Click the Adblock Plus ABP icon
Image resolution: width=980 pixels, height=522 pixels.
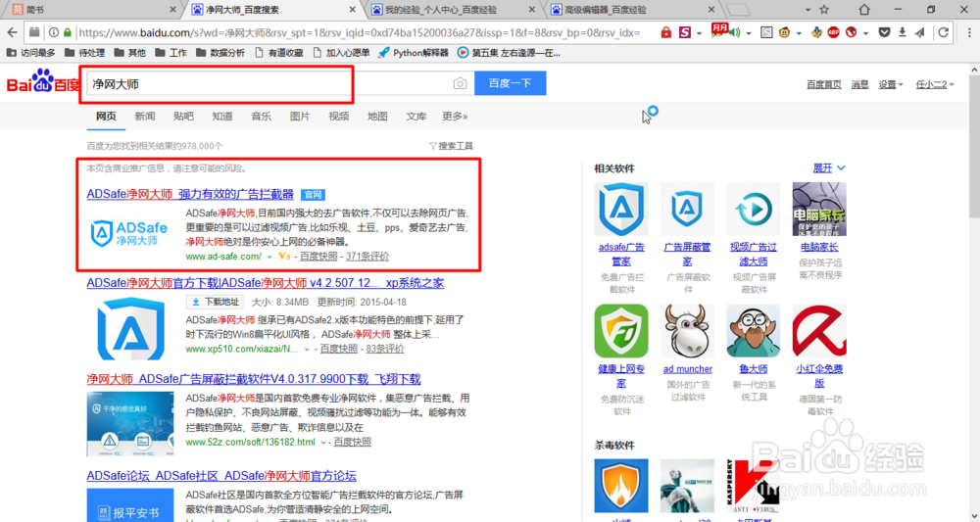833,32
